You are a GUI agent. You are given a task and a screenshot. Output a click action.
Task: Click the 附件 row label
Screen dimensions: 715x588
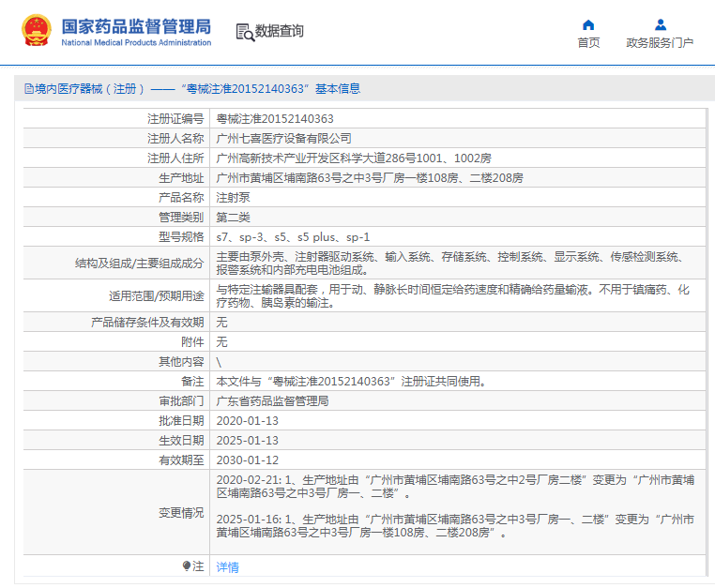coord(192,342)
